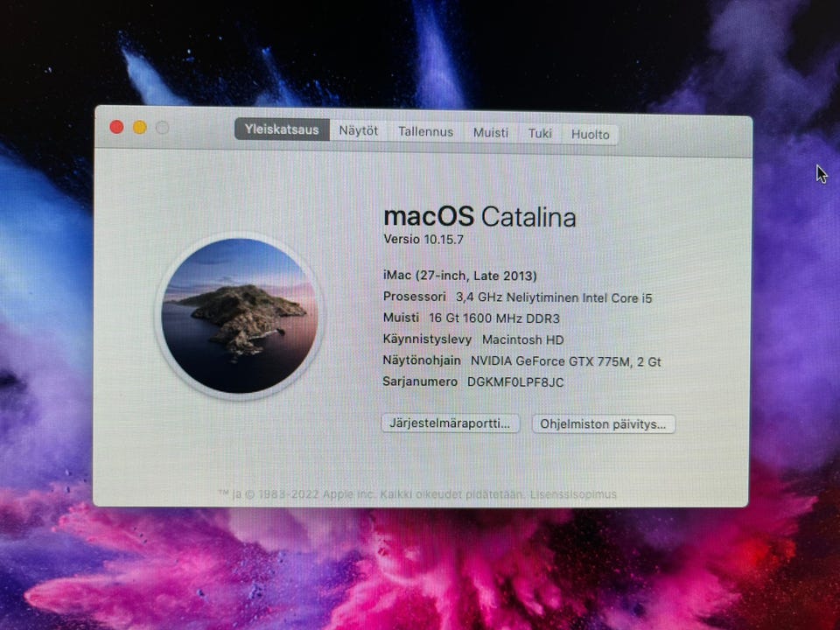Select the macOS Catalina title text
The height and width of the screenshot is (630, 840).
point(479,217)
